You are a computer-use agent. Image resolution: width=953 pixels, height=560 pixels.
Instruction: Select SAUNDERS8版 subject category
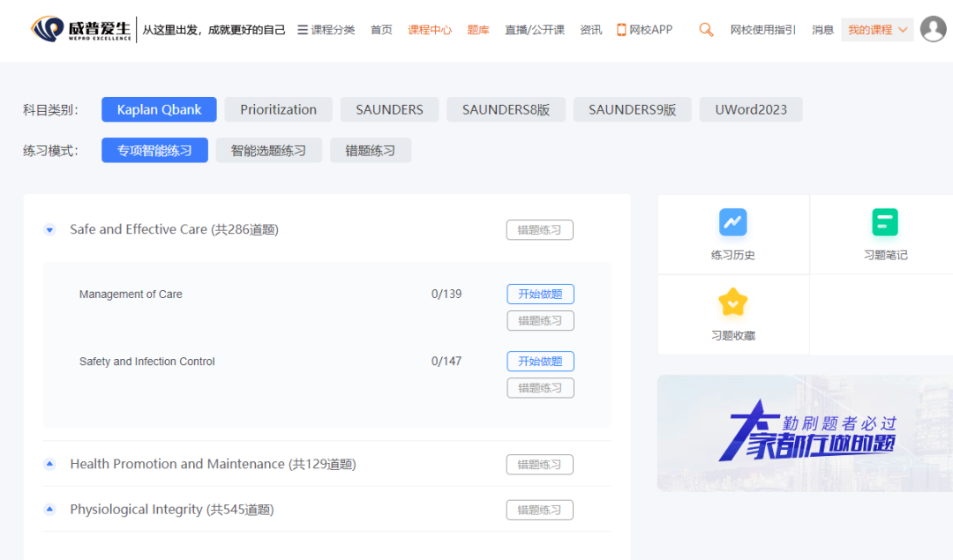pos(507,109)
